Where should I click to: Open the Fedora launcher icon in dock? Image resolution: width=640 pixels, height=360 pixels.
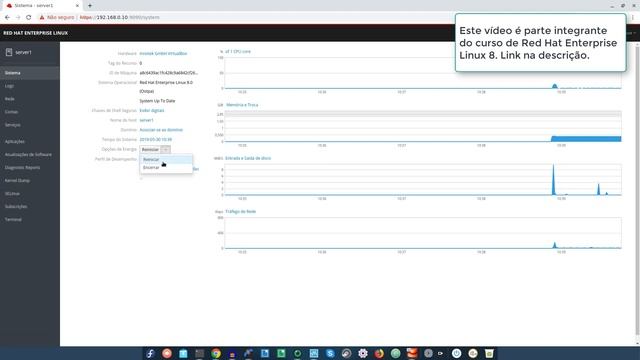(150, 353)
